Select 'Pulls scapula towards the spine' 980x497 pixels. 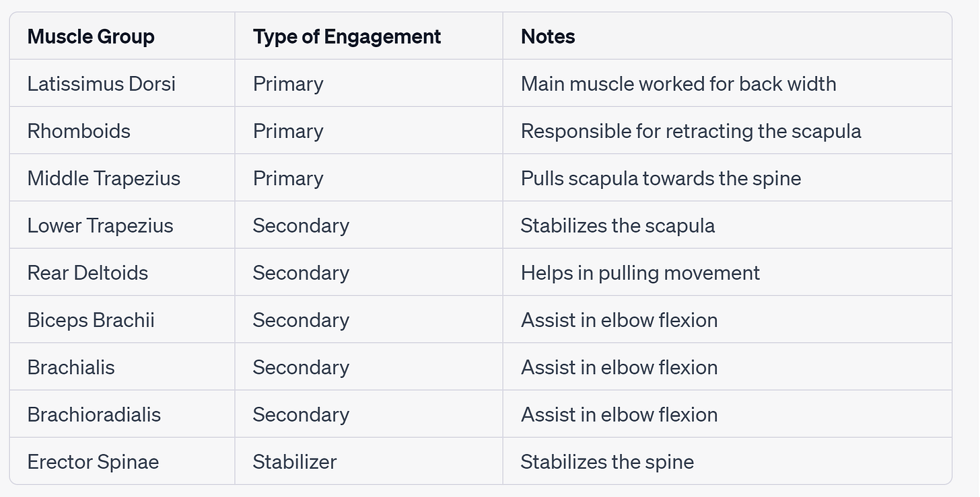(661, 178)
